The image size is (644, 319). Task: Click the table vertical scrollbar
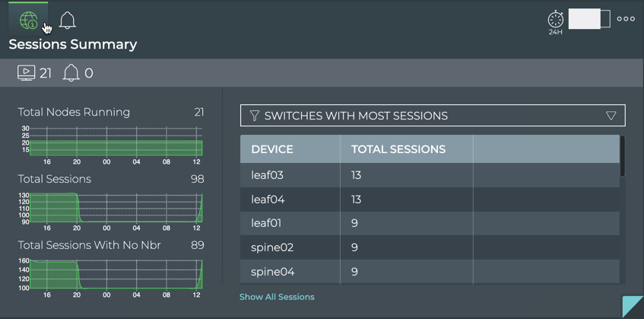pos(623,156)
